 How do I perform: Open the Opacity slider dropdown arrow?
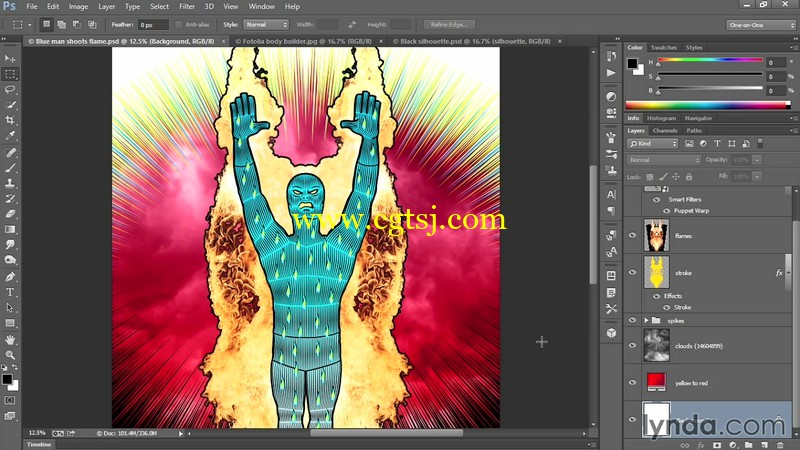(757, 160)
